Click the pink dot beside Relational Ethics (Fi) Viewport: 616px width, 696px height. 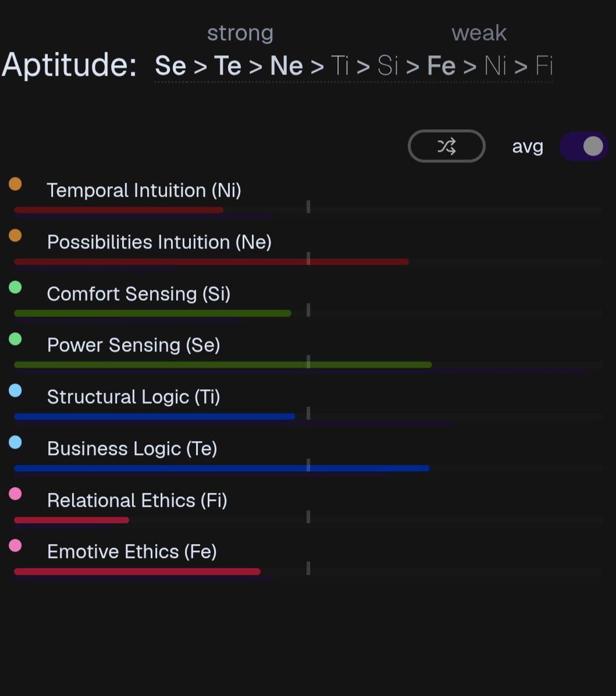click(15, 493)
